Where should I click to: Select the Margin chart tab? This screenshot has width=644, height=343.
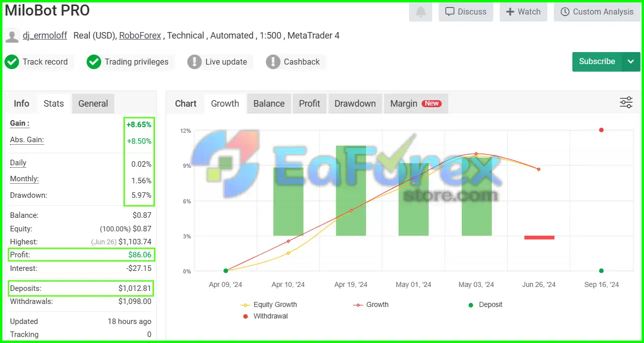[x=415, y=104]
